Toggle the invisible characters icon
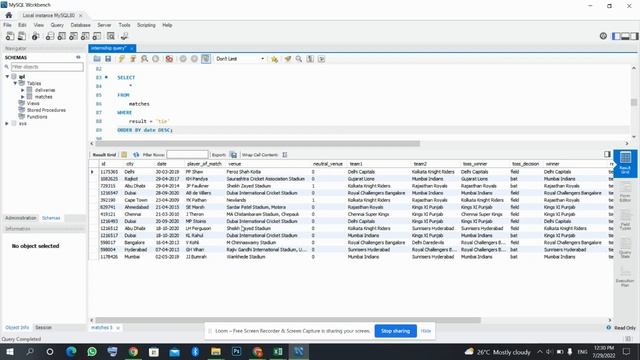The height and width of the screenshot is (360, 640). point(310,59)
